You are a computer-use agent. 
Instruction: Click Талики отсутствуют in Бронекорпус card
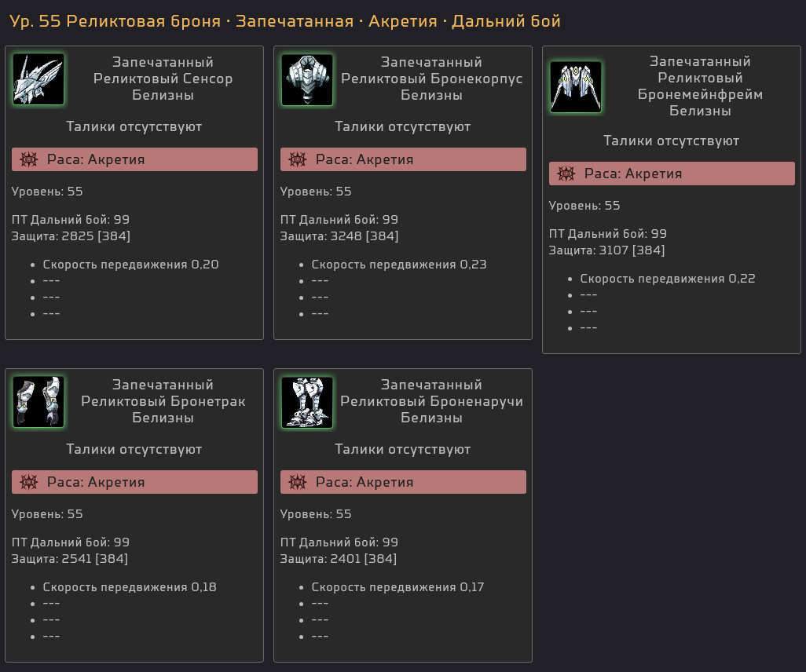[x=403, y=127]
